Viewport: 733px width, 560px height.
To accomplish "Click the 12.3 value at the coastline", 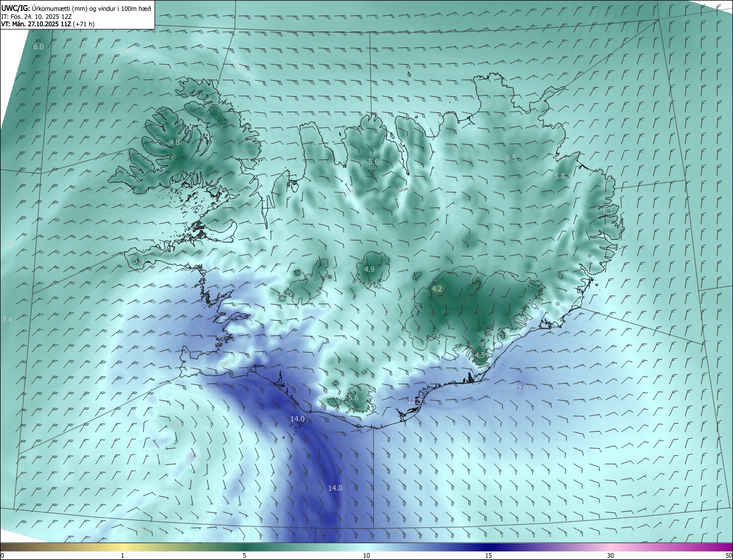I will tap(415, 401).
